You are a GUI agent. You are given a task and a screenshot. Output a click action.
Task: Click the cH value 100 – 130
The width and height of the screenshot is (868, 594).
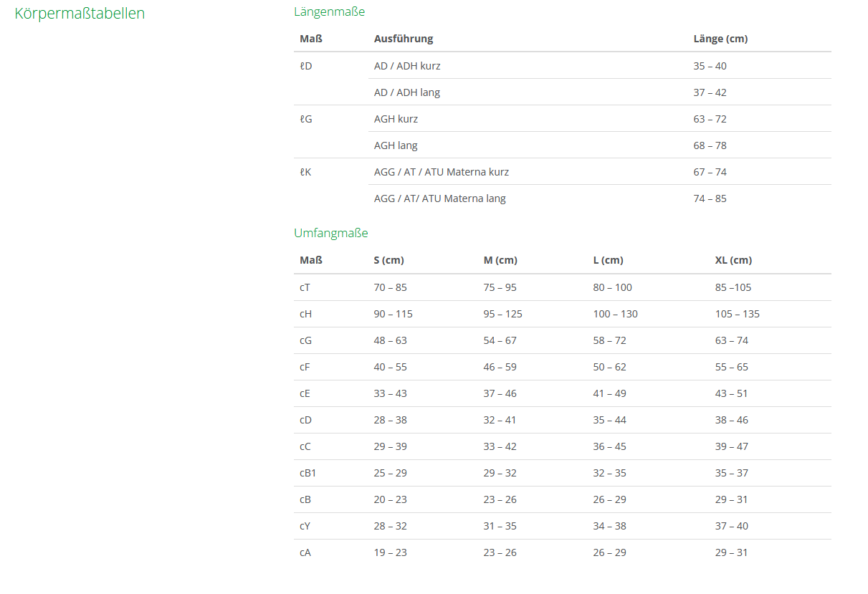[615, 314]
